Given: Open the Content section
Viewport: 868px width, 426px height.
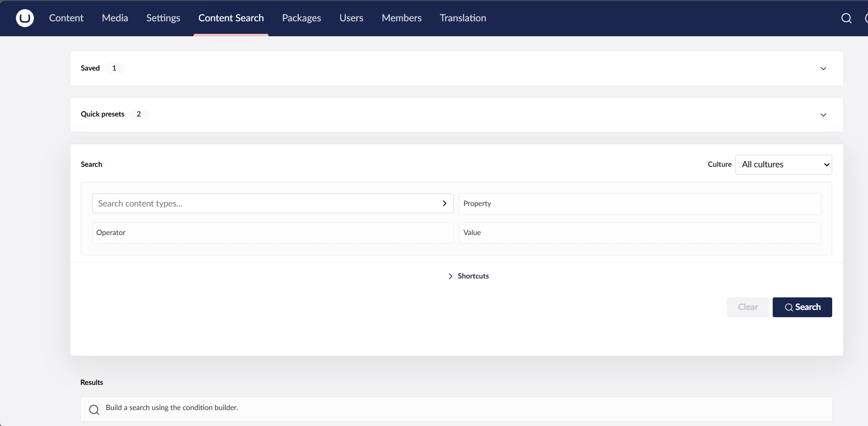Looking at the screenshot, I should click(x=66, y=18).
